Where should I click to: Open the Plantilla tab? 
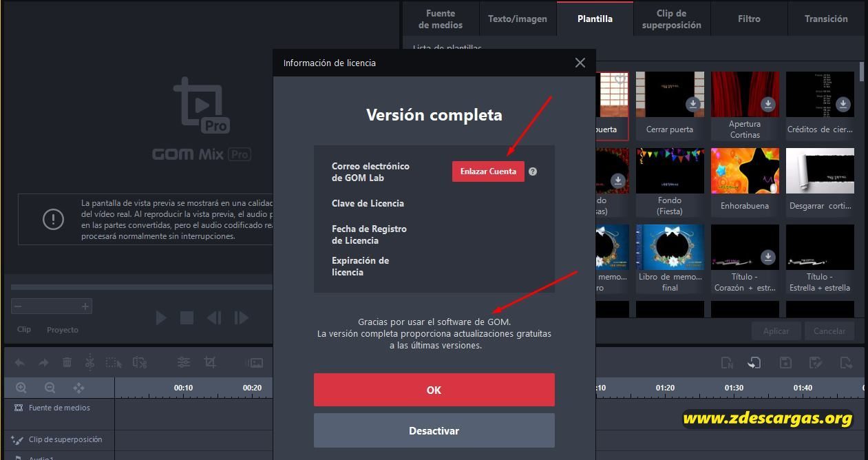(595, 19)
